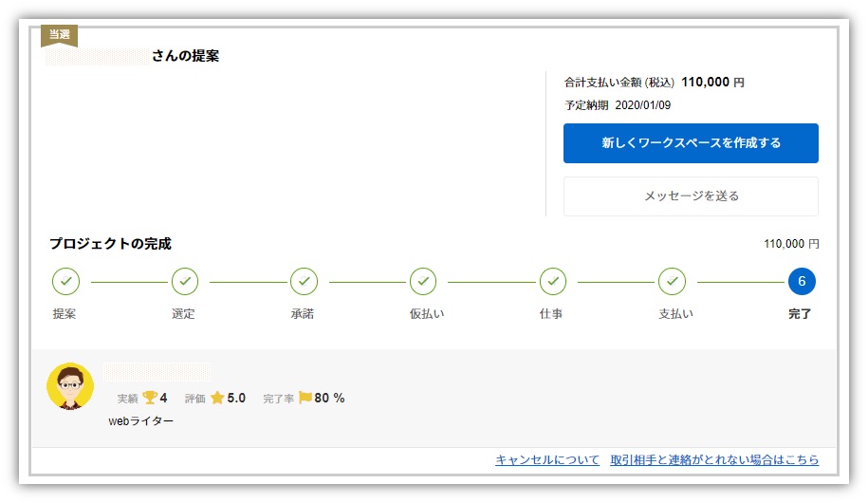The width and height of the screenshot is (868, 503).
Task: Click the blue step 6 完了 circle
Action: point(802,282)
